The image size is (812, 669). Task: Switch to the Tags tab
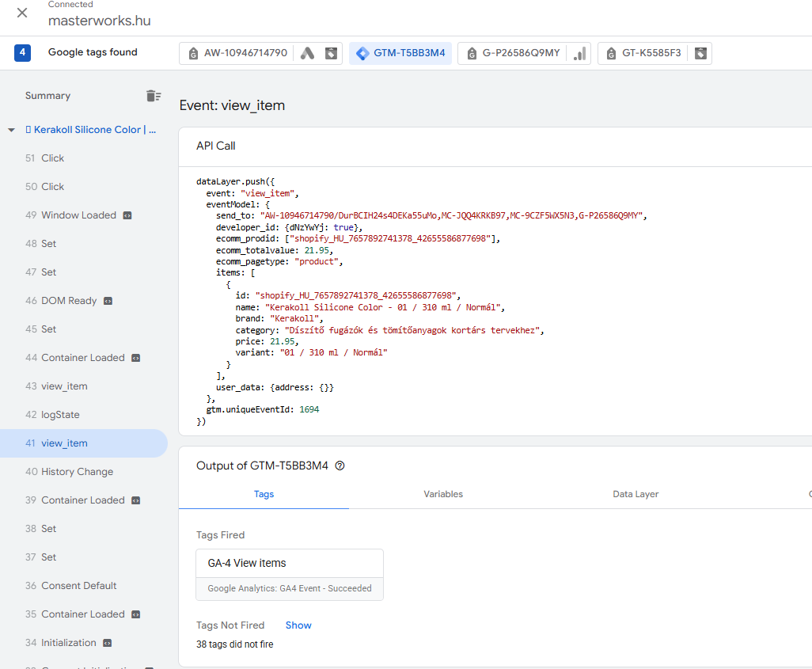click(264, 494)
